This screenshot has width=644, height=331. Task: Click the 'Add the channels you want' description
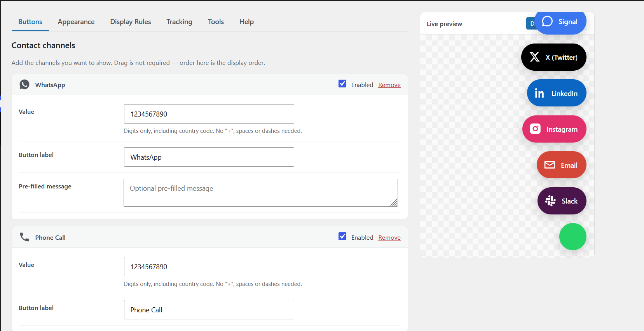[x=138, y=63]
